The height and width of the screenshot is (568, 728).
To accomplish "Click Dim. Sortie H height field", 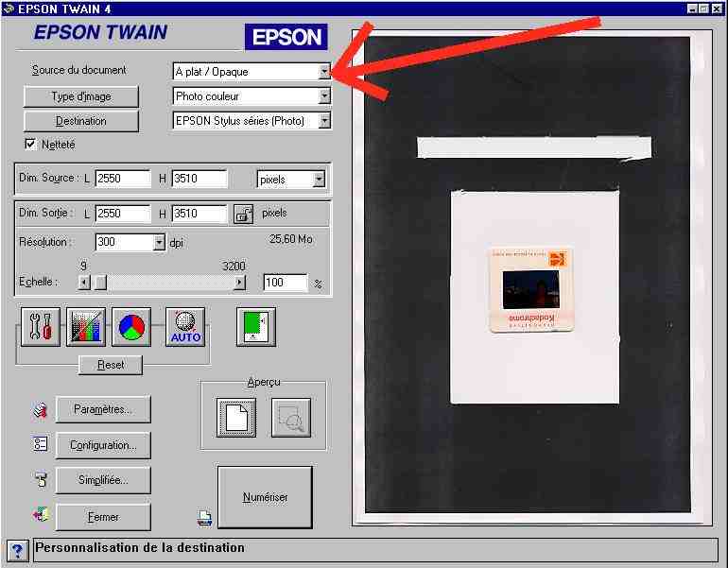I will point(199,214).
